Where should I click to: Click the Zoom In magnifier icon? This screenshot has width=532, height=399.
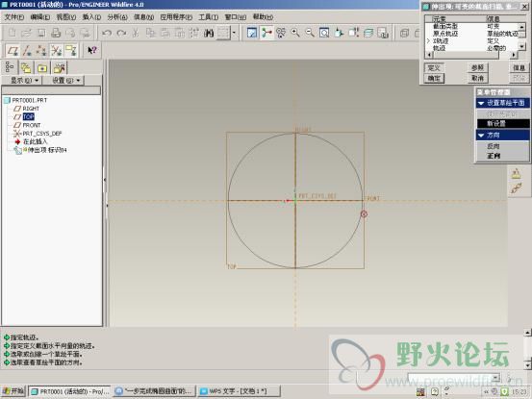295,33
